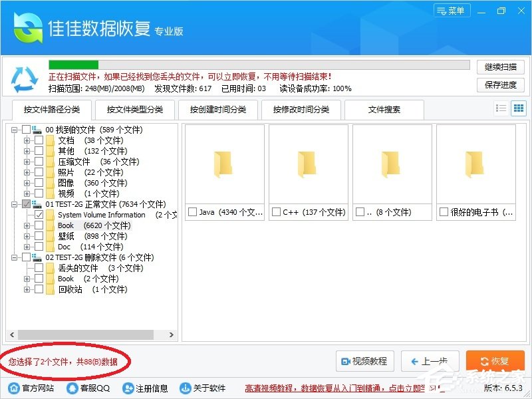
Task: Open the 菜单 dropdown menu
Action: tap(452, 10)
